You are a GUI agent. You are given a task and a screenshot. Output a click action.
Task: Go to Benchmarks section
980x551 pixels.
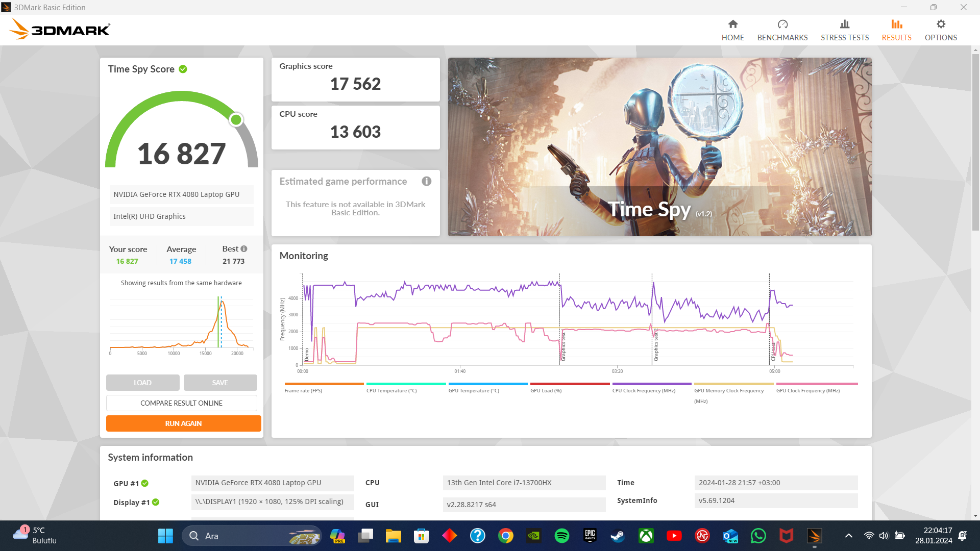click(x=782, y=30)
